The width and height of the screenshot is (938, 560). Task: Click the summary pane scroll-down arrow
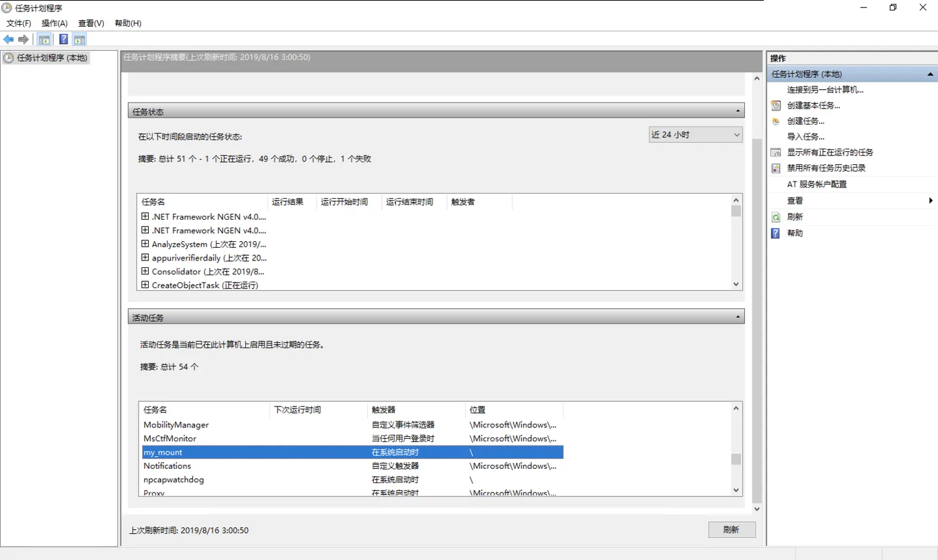pos(757,509)
